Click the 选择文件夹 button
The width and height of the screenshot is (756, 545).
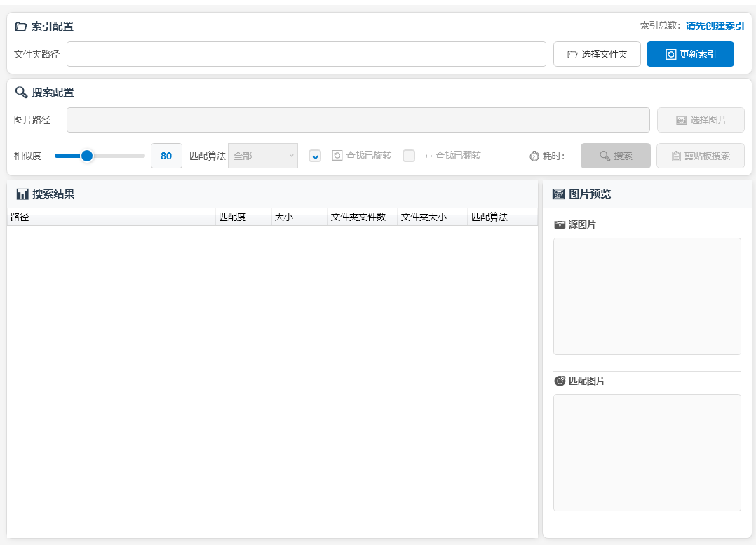point(597,54)
